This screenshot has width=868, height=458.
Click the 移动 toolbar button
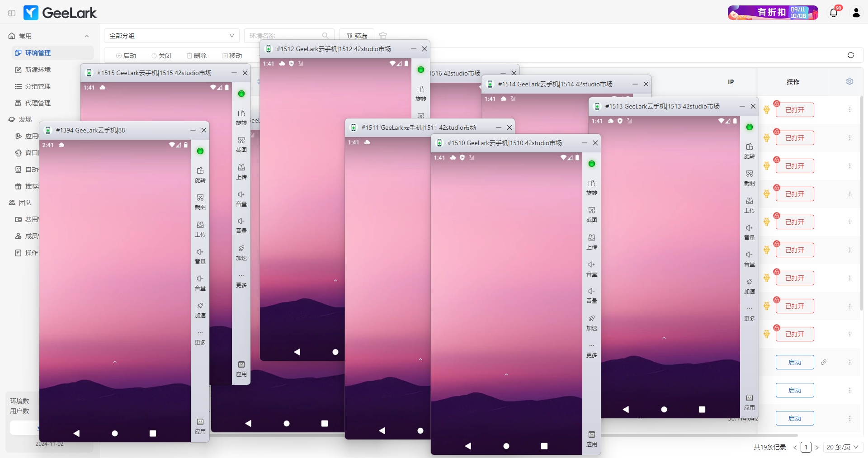tap(232, 56)
